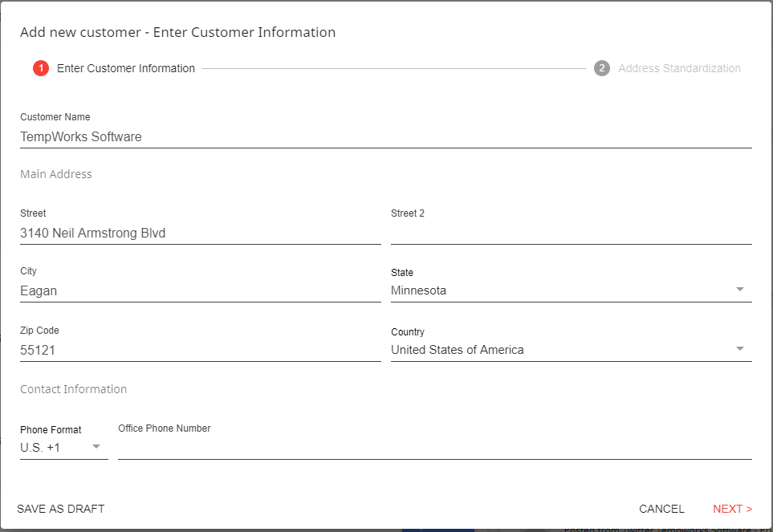This screenshot has height=532, width=773.
Task: Click the Office Phone Number field
Action: pyautogui.click(x=434, y=448)
